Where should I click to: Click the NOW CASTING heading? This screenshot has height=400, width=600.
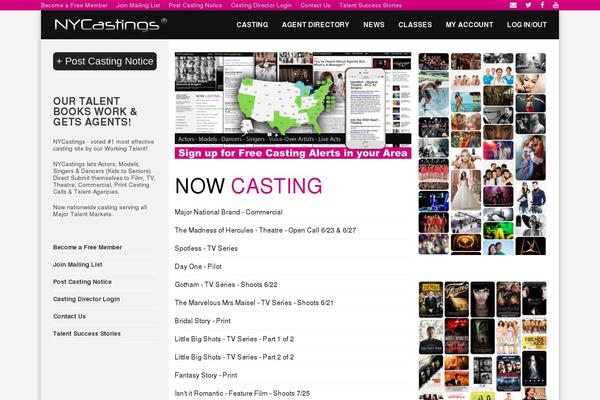248,186
